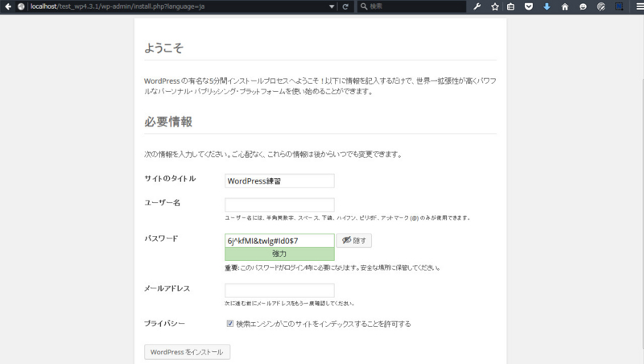644x364 pixels.
Task: Click the WordPress をインストール button
Action: point(187,352)
